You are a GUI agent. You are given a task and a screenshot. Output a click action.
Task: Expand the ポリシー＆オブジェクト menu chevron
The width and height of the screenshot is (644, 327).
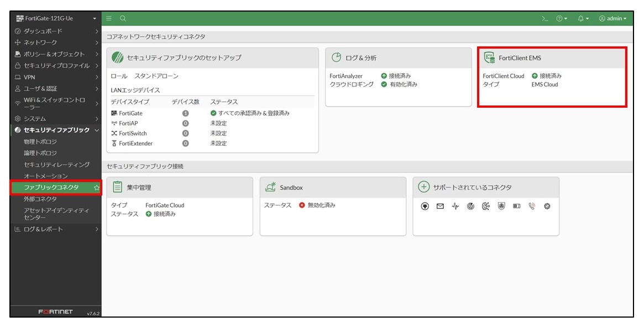pos(97,54)
